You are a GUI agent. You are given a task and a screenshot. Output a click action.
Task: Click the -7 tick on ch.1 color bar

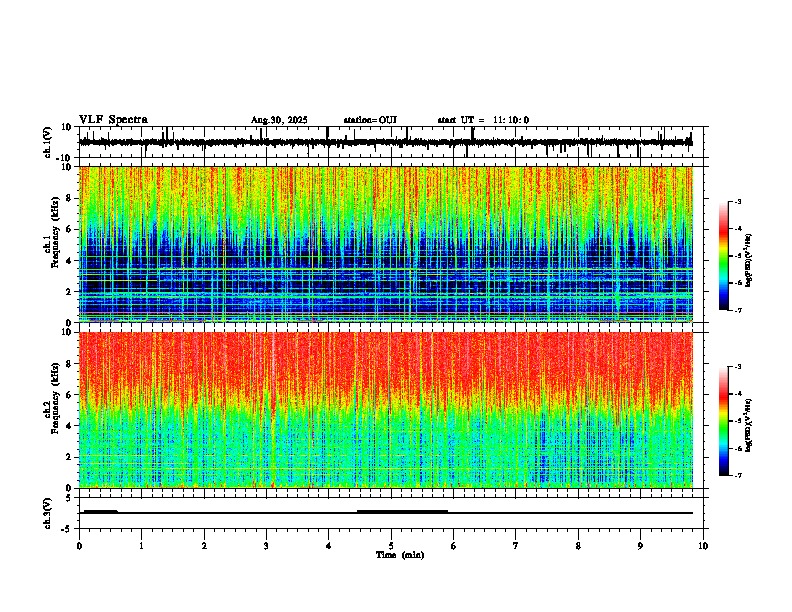tap(737, 310)
